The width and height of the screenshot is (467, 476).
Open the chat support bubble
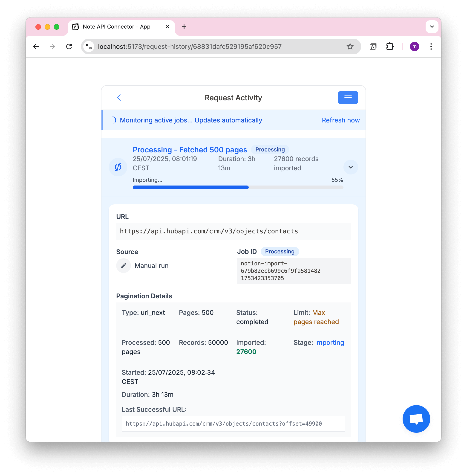coord(416,419)
